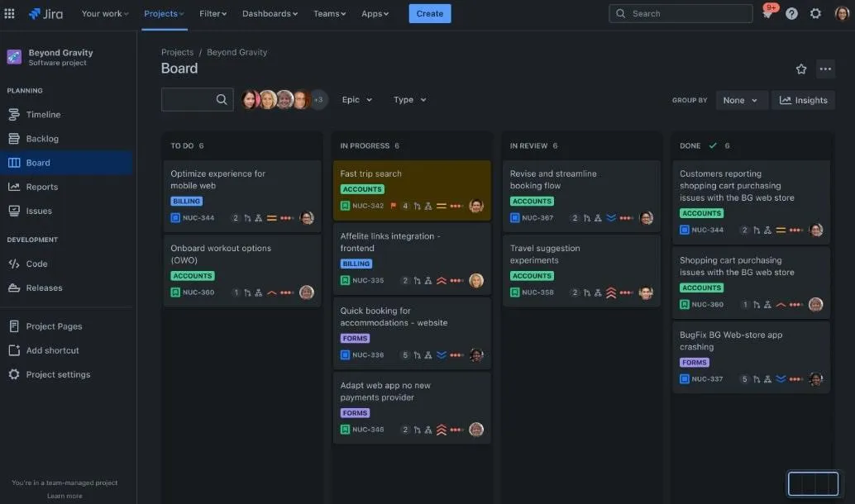Star this board

[800, 69]
